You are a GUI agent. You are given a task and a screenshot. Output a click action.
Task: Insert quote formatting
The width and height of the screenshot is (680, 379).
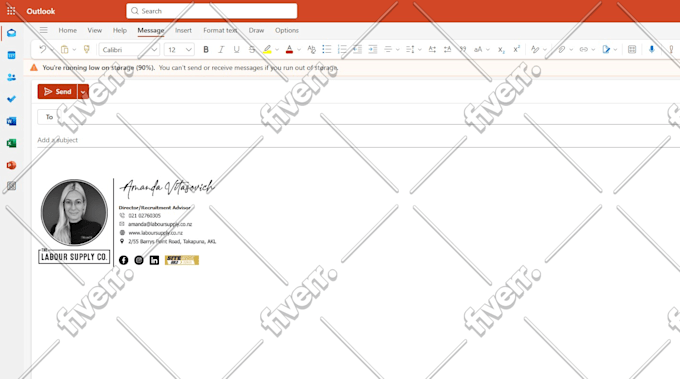463,49
